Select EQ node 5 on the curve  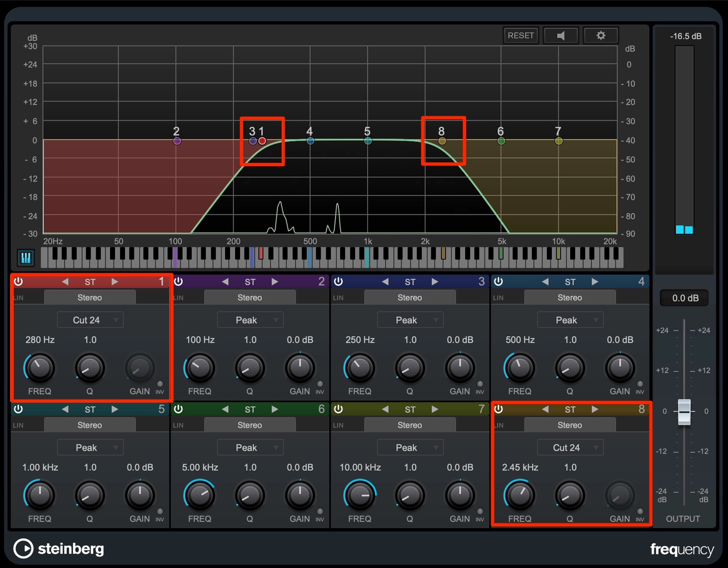click(367, 141)
